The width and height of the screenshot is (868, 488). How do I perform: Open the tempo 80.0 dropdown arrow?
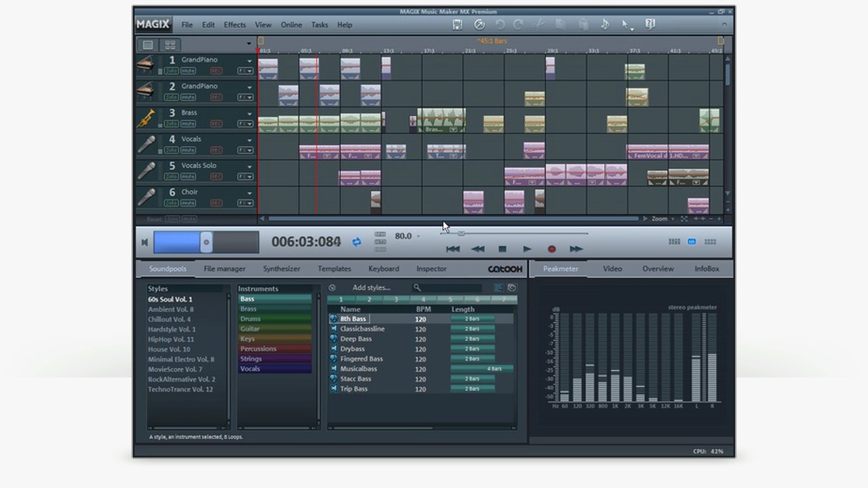click(x=418, y=237)
